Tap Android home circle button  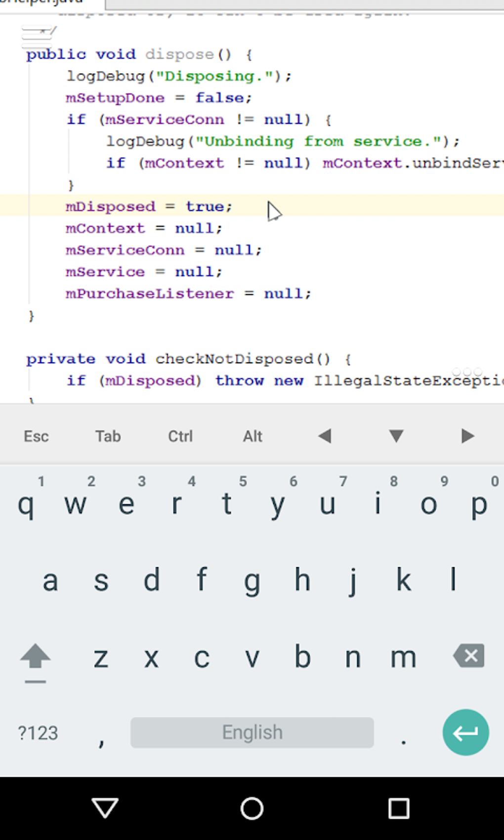pyautogui.click(x=252, y=808)
